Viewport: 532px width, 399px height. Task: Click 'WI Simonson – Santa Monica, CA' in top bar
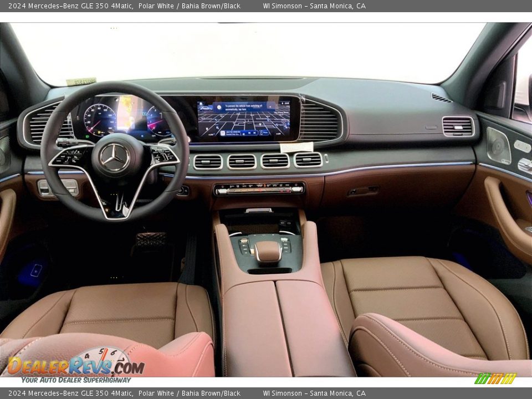[x=314, y=6]
